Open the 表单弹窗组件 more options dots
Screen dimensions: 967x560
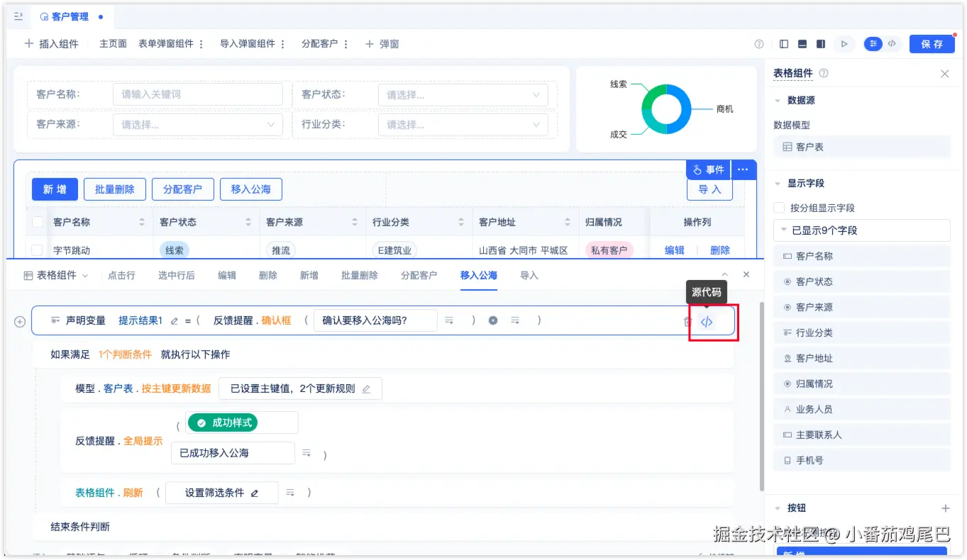point(201,44)
